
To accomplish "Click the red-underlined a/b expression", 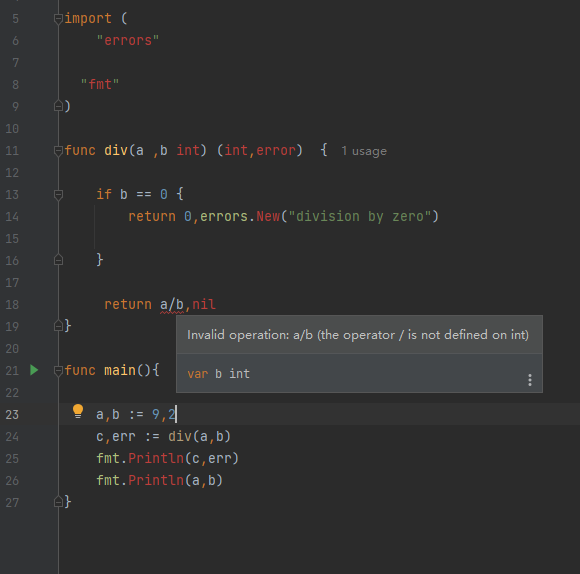I will 172,305.
